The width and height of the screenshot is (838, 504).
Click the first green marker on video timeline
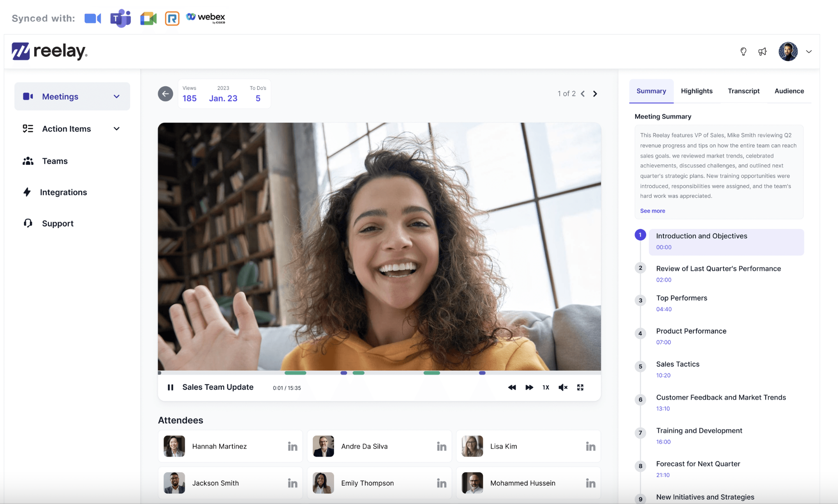(295, 373)
